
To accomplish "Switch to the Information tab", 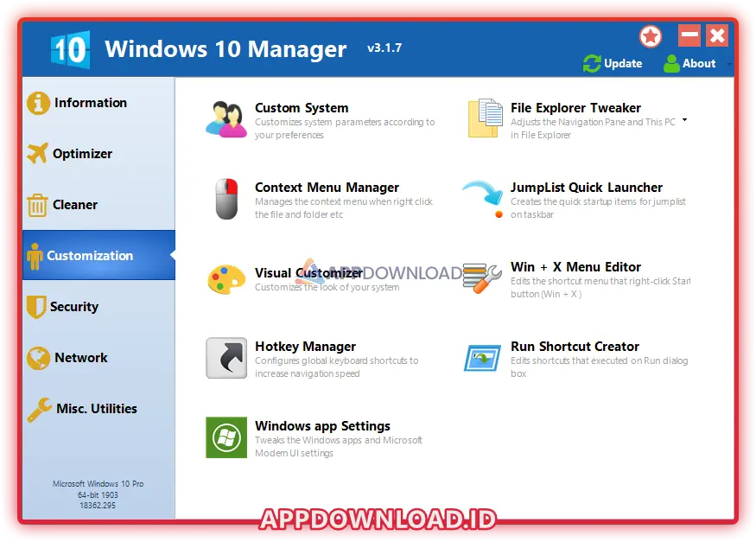I will (x=90, y=103).
